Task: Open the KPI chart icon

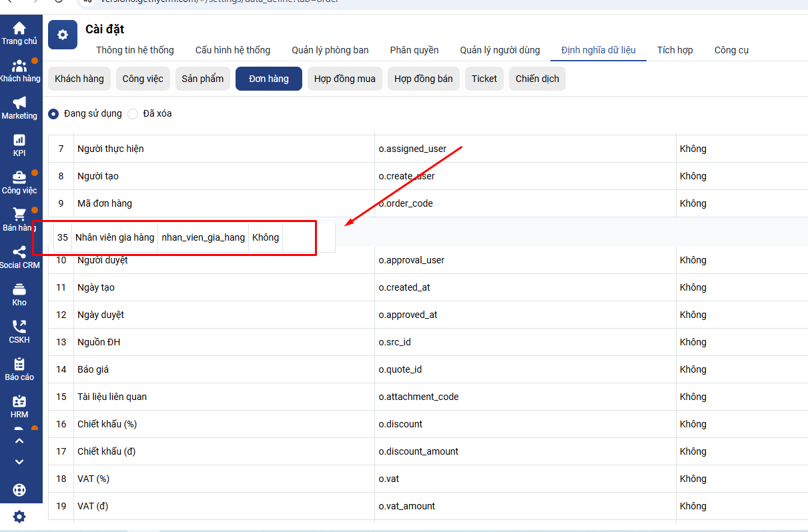Action: click(x=19, y=140)
